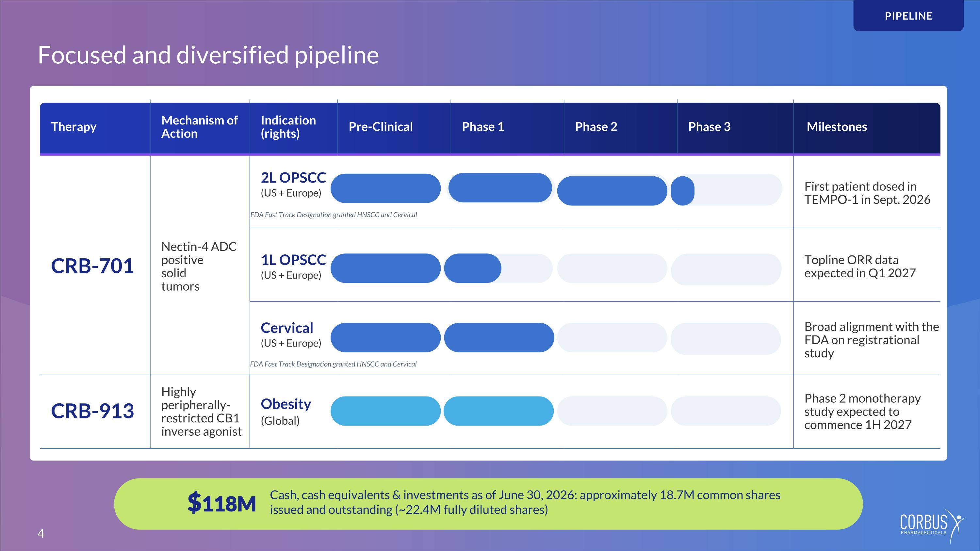Image resolution: width=980 pixels, height=551 pixels.
Task: Click the slide number 4
Action: pos(41,533)
